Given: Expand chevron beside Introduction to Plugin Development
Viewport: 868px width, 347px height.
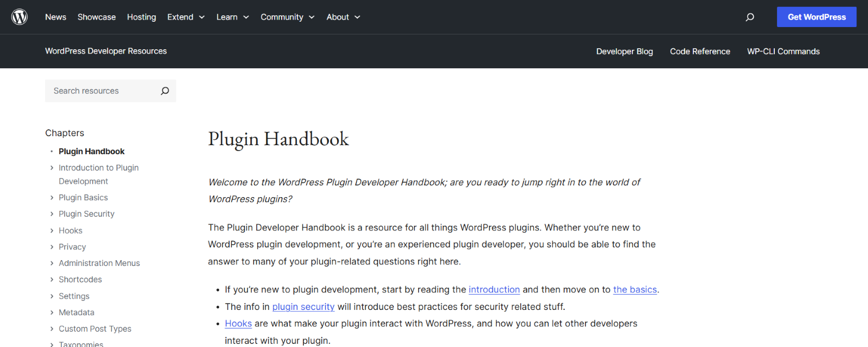Looking at the screenshot, I should click(52, 168).
